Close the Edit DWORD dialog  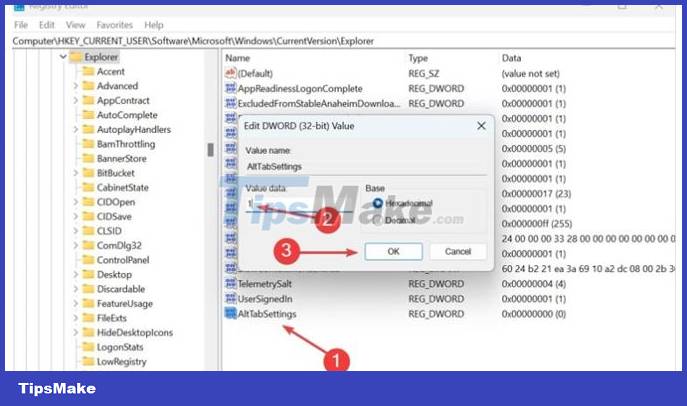tap(481, 126)
